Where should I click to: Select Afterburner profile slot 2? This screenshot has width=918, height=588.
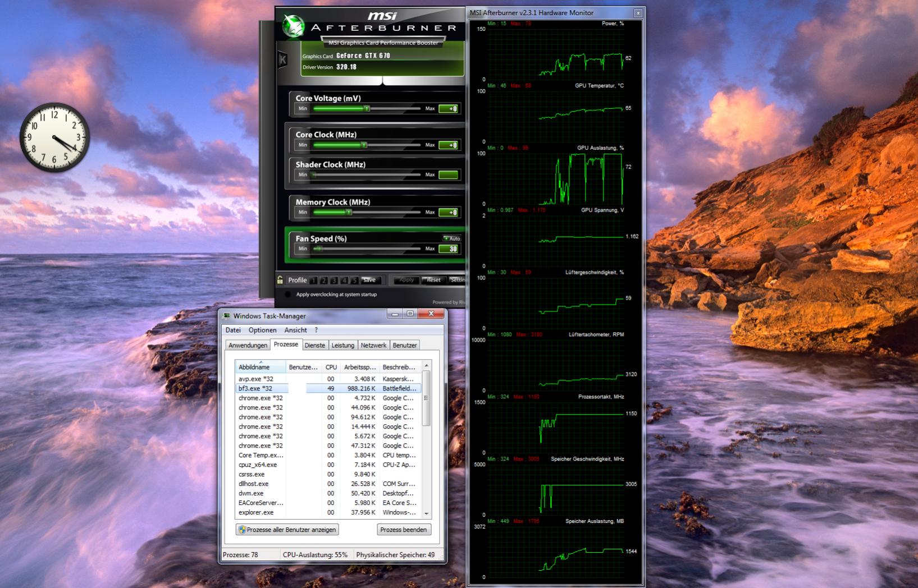pyautogui.click(x=323, y=281)
